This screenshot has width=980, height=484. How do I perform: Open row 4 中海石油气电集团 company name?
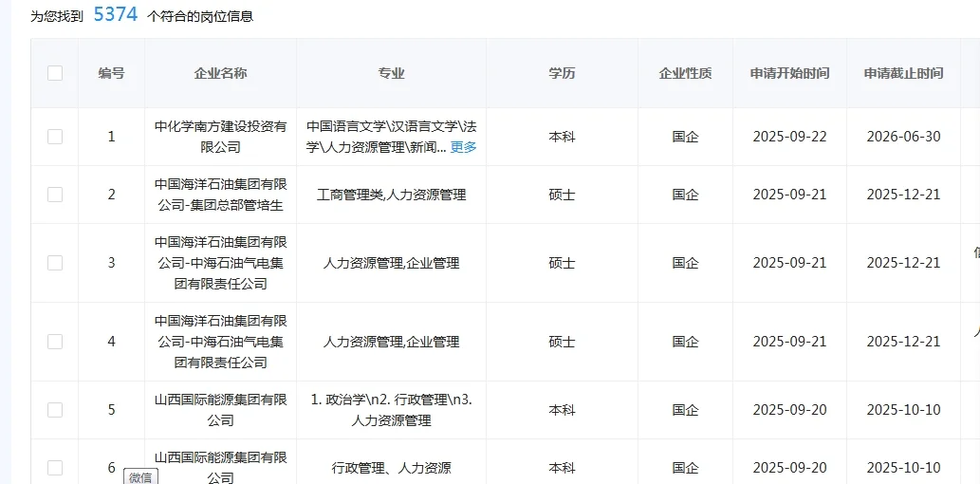pyautogui.click(x=221, y=342)
